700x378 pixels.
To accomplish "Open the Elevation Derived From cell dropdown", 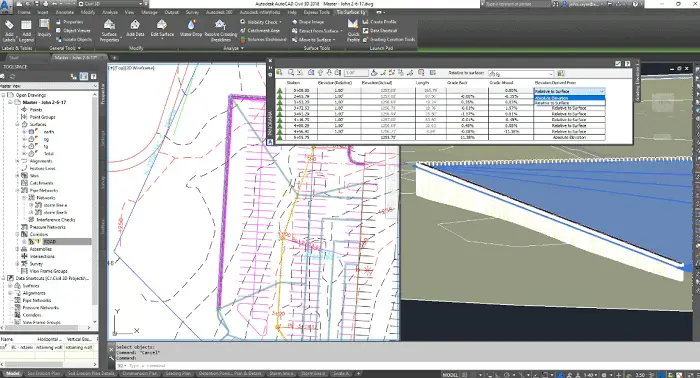I will coord(601,91).
